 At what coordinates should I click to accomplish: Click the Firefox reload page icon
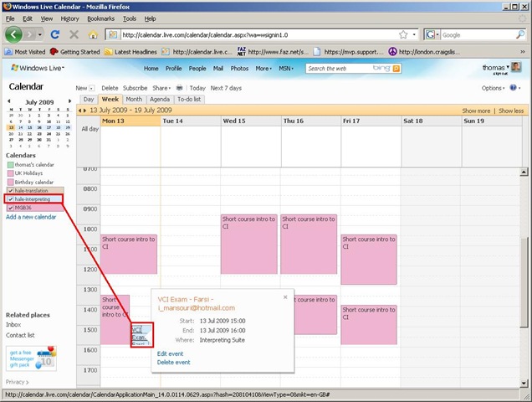click(x=55, y=35)
